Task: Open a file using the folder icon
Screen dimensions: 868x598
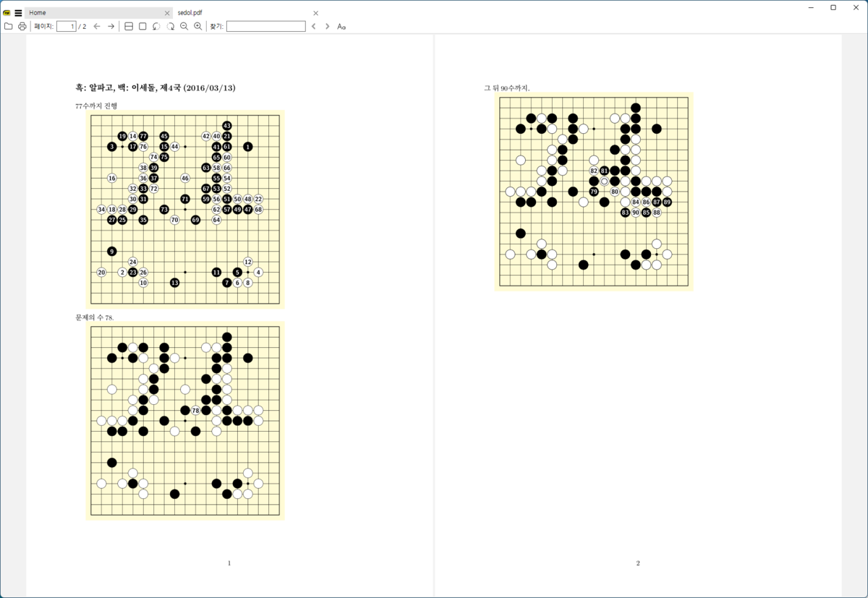Action: coord(8,25)
